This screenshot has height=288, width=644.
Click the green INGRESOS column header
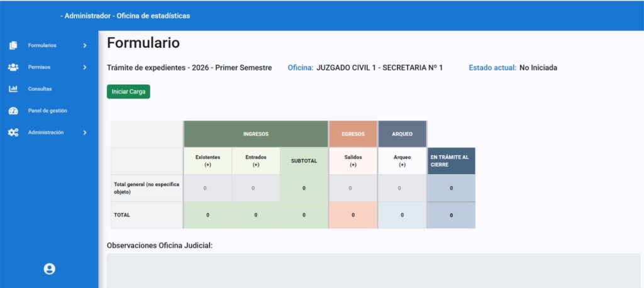[256, 134]
